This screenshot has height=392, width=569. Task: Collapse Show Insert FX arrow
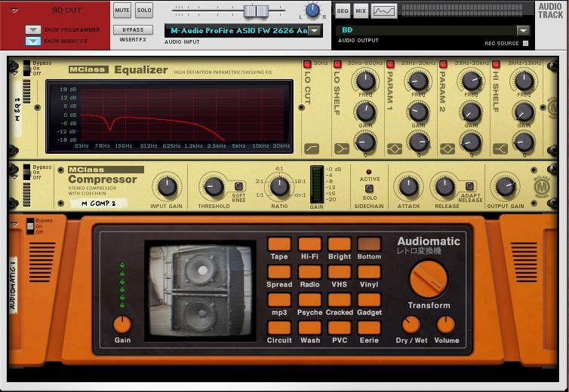pos(33,41)
